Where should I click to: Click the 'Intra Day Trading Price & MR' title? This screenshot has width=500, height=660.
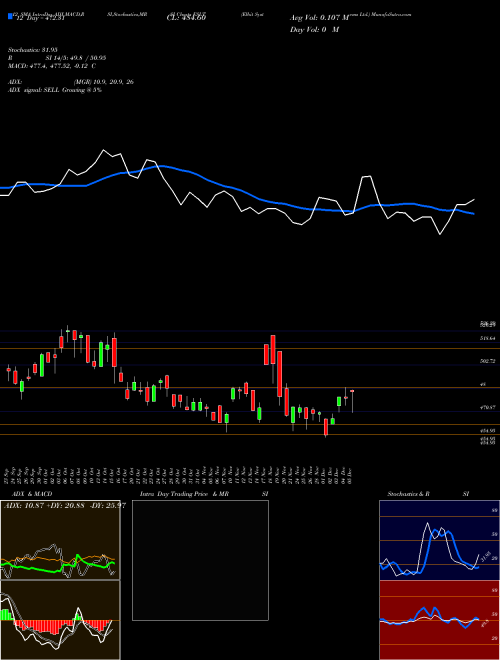[x=184, y=494]
